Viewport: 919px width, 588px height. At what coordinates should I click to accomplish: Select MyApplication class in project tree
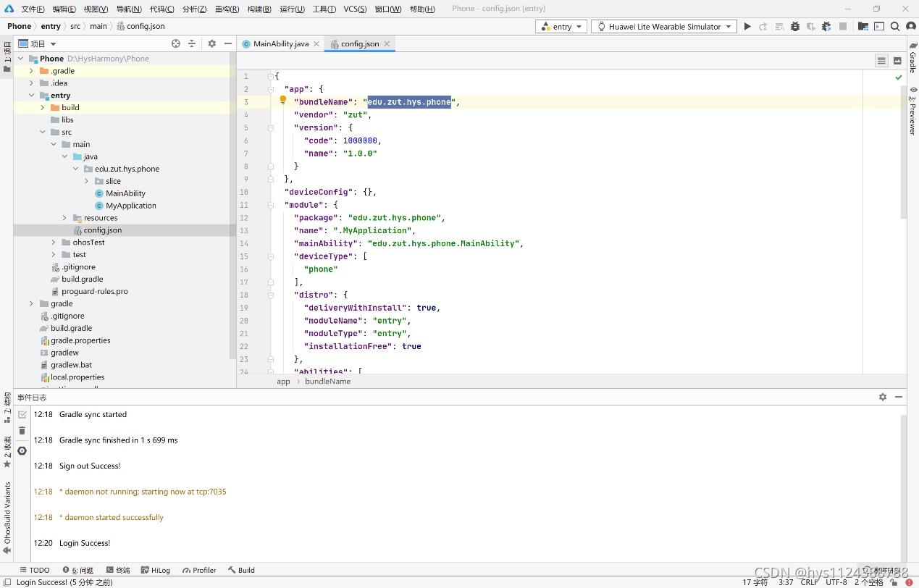[x=130, y=206]
